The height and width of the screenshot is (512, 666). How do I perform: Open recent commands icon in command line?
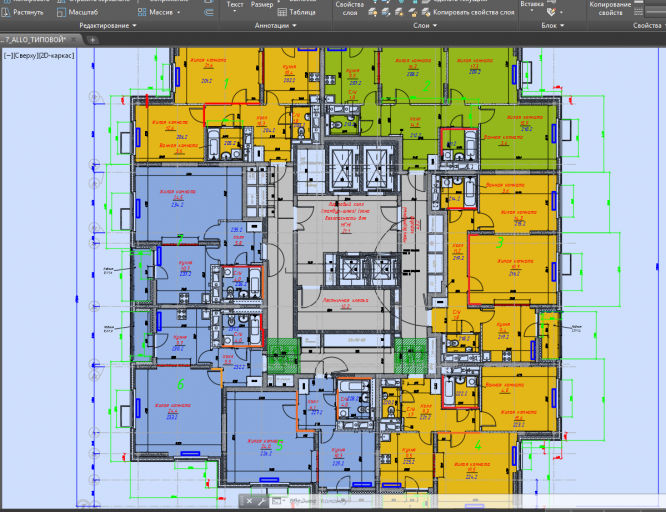[x=277, y=501]
